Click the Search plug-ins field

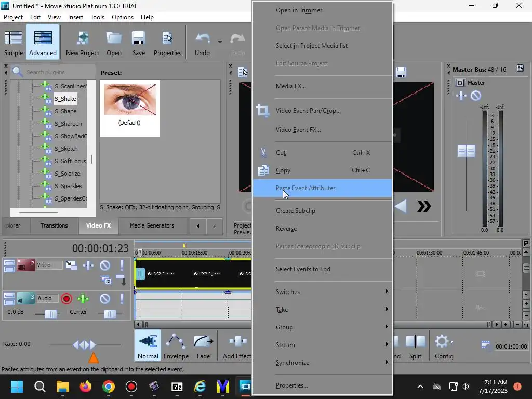pos(59,72)
